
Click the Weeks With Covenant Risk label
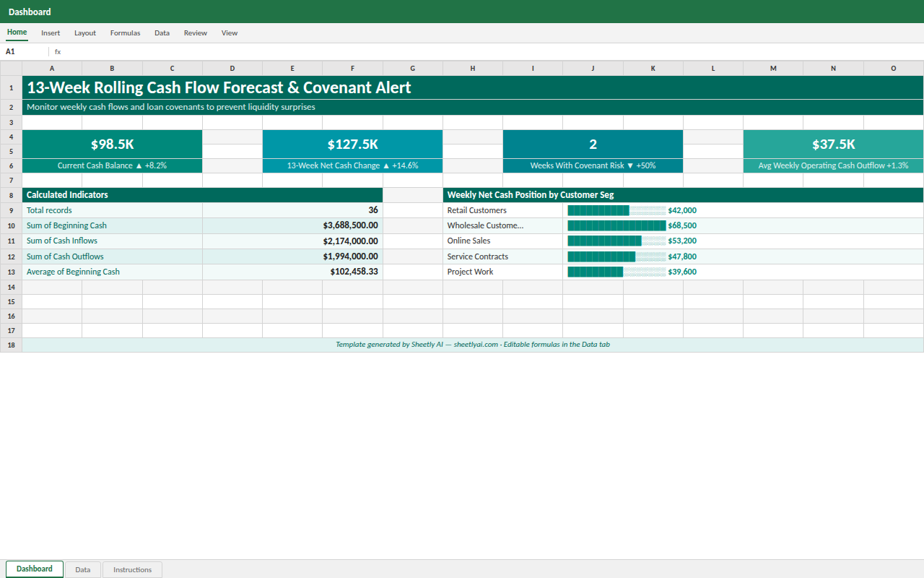pos(593,166)
